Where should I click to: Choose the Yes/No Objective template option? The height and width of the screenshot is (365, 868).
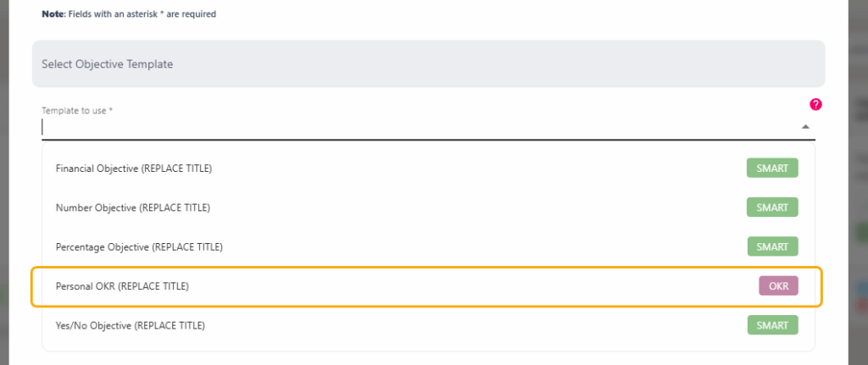click(428, 325)
